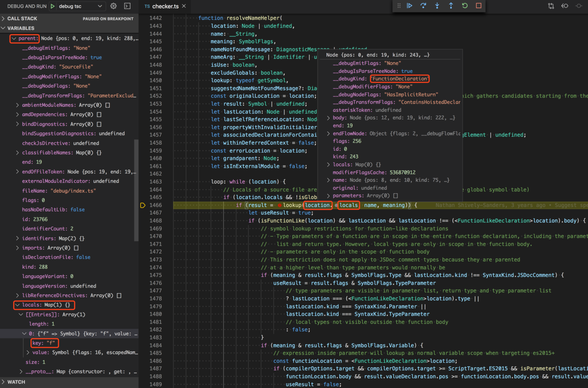
Task: Start debugging with the green play button
Action: coord(53,6)
